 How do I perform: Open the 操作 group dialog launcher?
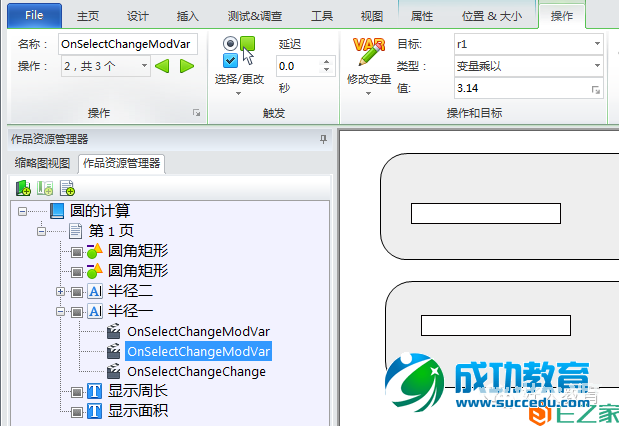pos(196,113)
